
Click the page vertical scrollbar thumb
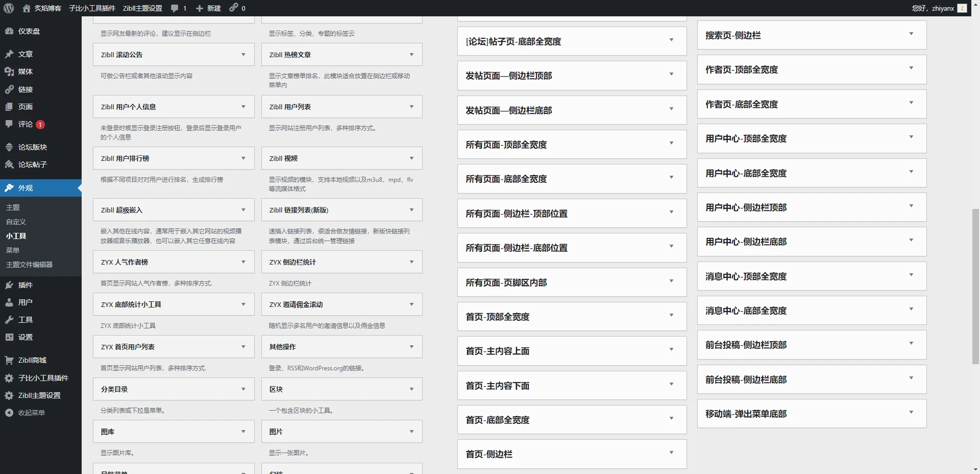click(x=975, y=286)
